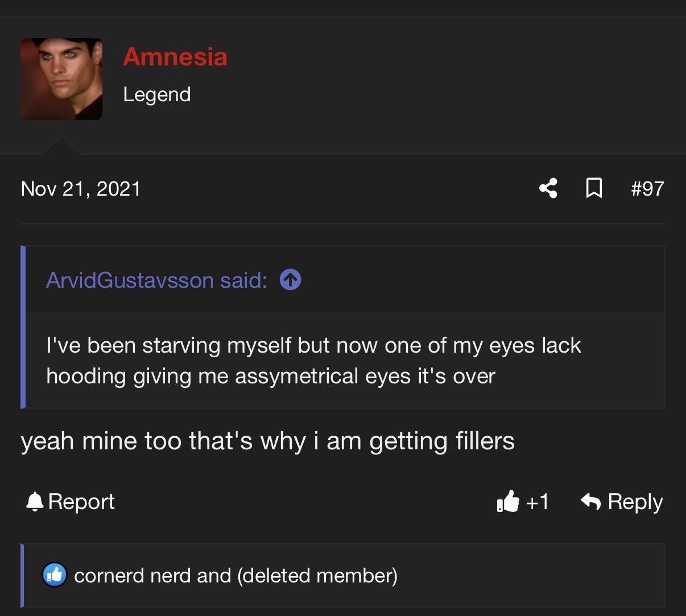Click the reply text about getting fillers
686x616 pixels.
click(x=267, y=441)
